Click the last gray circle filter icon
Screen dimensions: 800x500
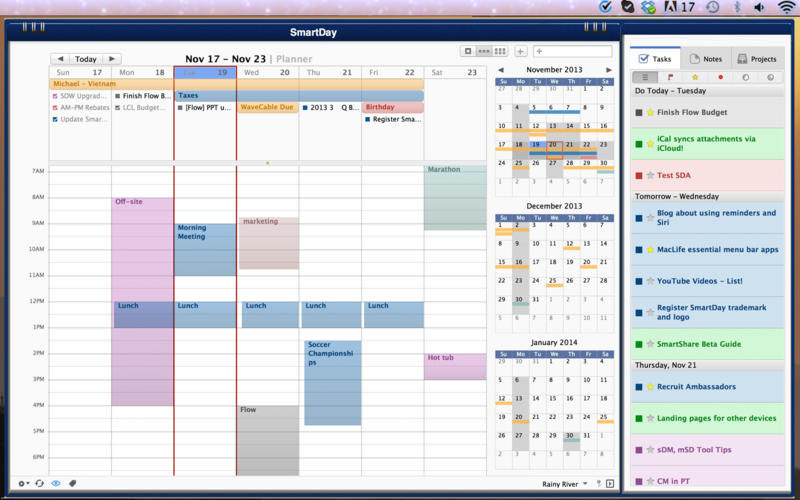pos(770,78)
